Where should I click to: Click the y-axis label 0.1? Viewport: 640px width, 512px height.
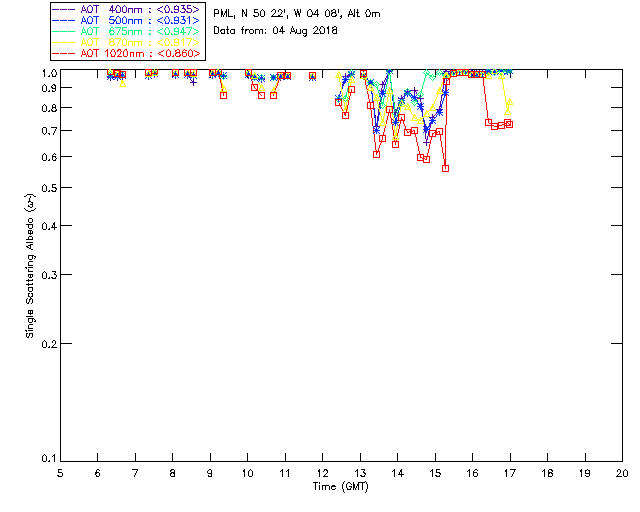(x=49, y=459)
